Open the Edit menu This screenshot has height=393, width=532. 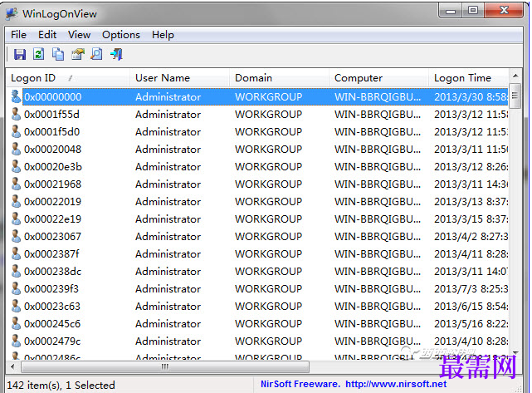coord(47,35)
